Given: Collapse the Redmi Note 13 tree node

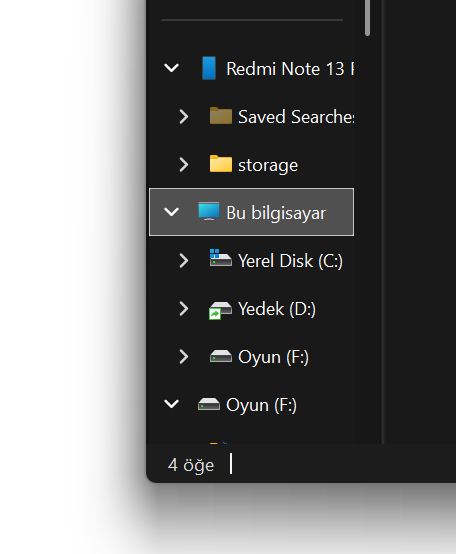Looking at the screenshot, I should tap(172, 68).
